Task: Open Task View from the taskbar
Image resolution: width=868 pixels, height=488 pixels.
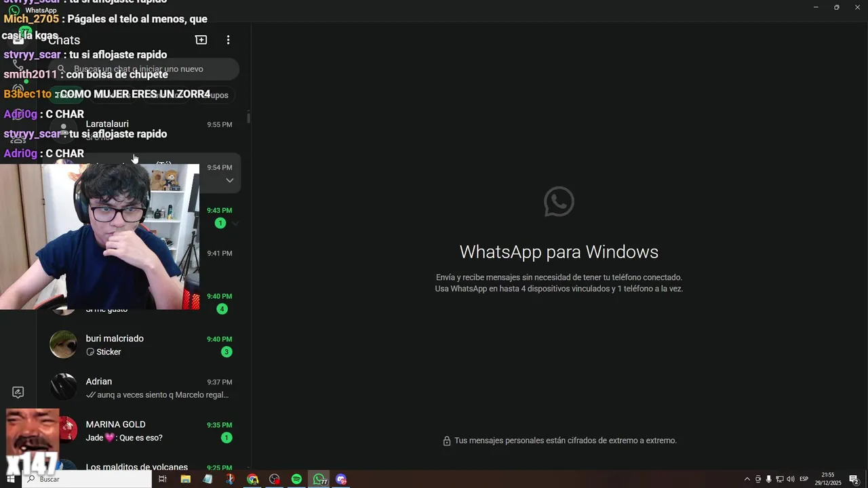Action: 163,479
